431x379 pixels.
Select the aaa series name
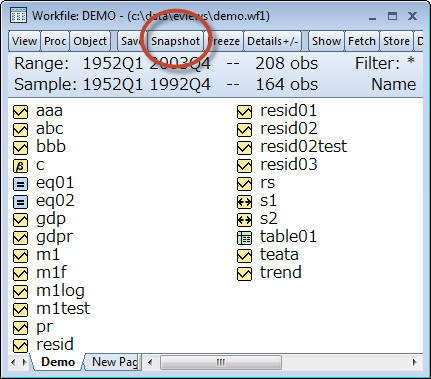click(49, 111)
